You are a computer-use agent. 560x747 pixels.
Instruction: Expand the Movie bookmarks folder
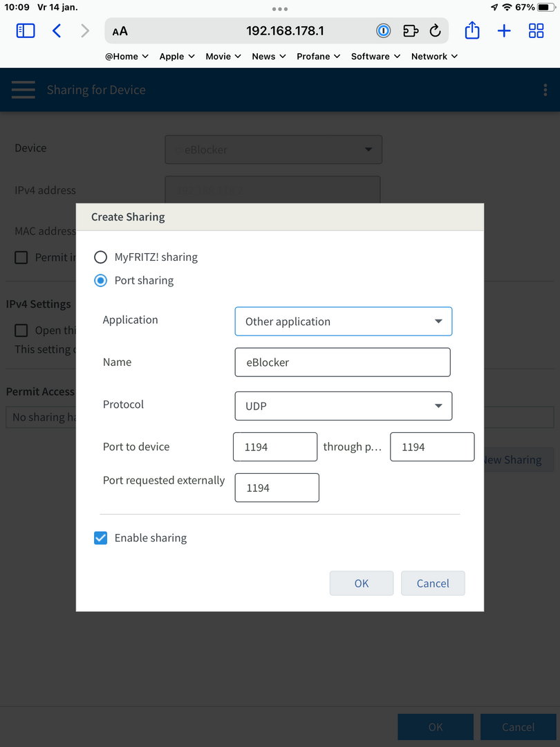(x=223, y=56)
